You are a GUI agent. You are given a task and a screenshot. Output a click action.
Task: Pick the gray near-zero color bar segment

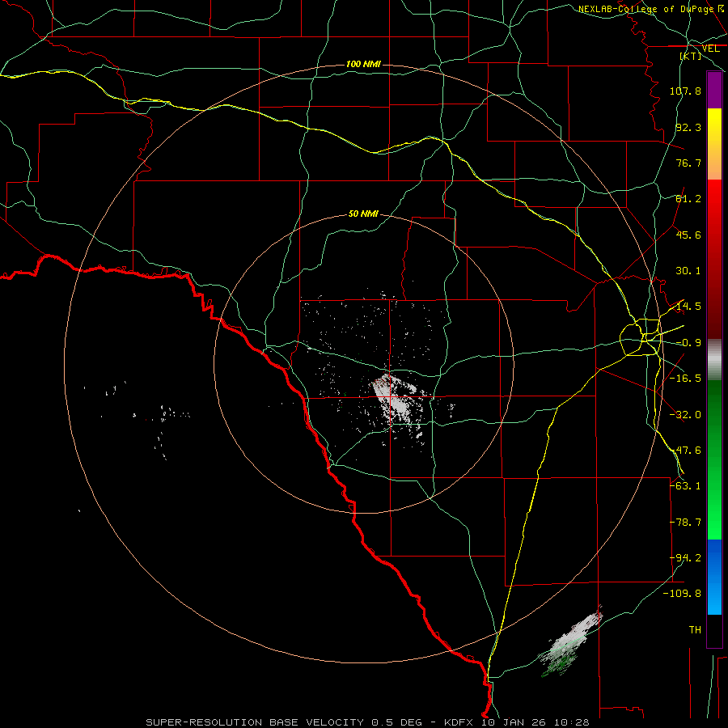coord(714,360)
